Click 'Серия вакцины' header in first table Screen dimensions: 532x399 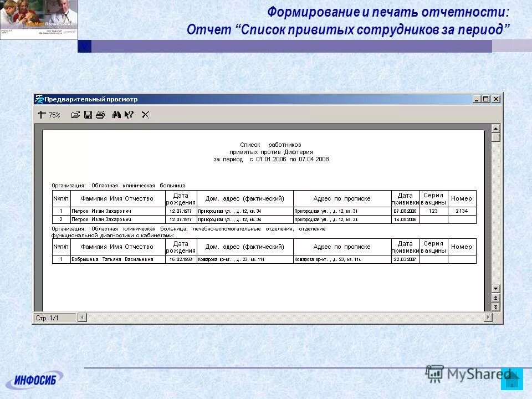pos(433,199)
